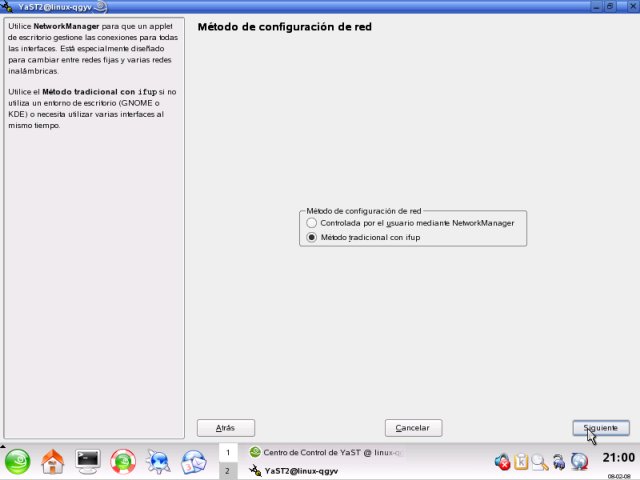Close the YaST2 window
Screen dimensions: 640x480
633,7
